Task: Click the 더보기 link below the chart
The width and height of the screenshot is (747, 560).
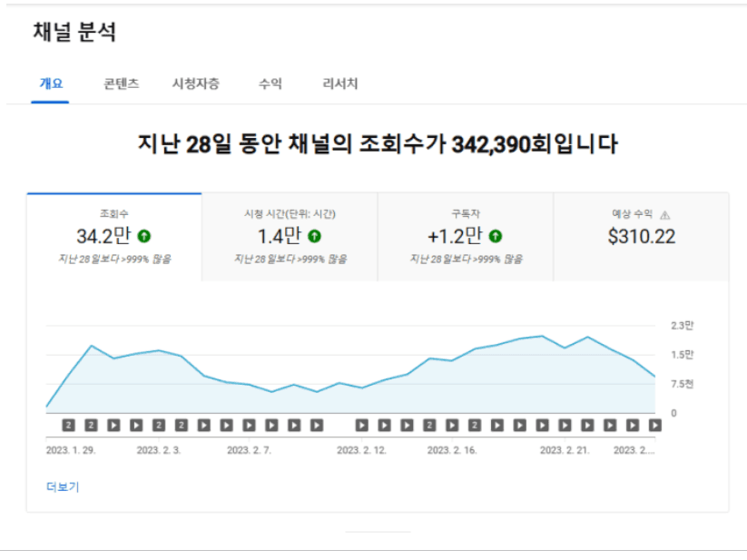Action: (x=63, y=486)
